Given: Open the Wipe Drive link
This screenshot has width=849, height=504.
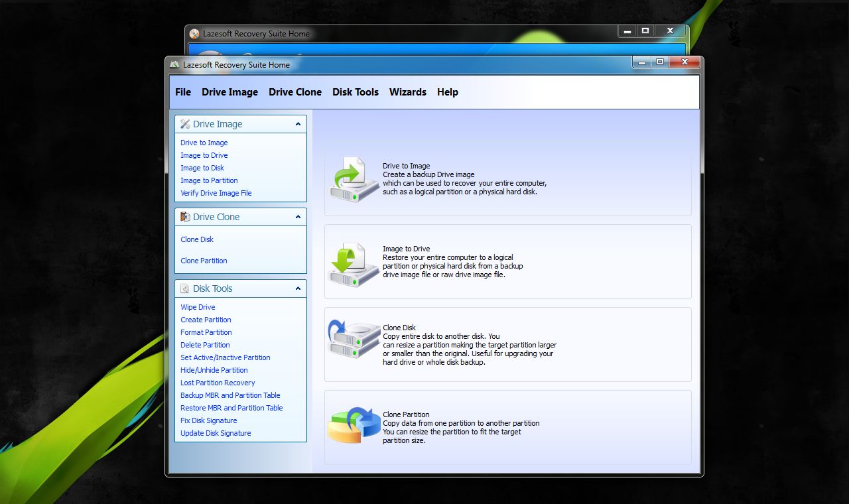Looking at the screenshot, I should point(198,307).
